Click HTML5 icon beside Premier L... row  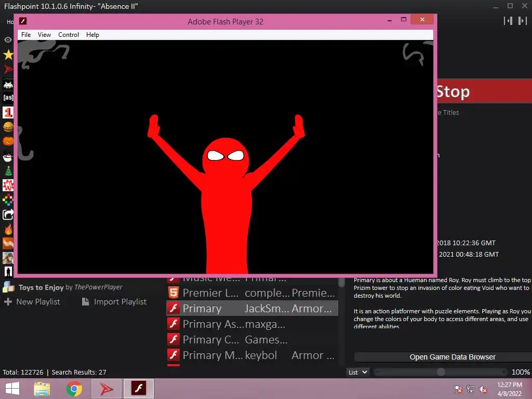pos(174,293)
